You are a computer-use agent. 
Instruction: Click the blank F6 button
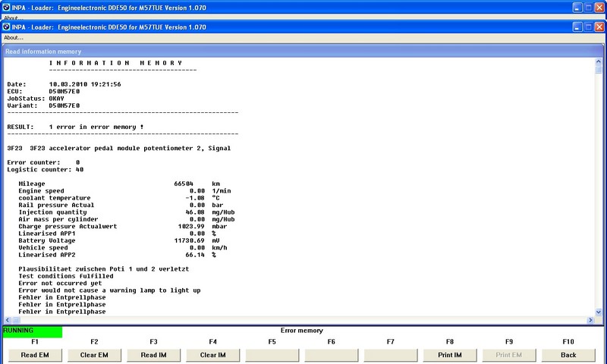tap(332, 355)
